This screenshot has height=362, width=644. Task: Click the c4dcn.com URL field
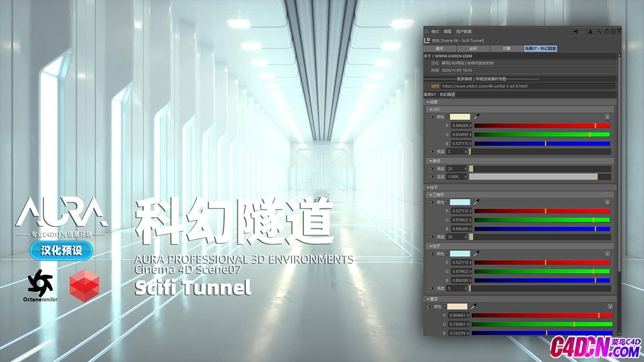(528, 86)
